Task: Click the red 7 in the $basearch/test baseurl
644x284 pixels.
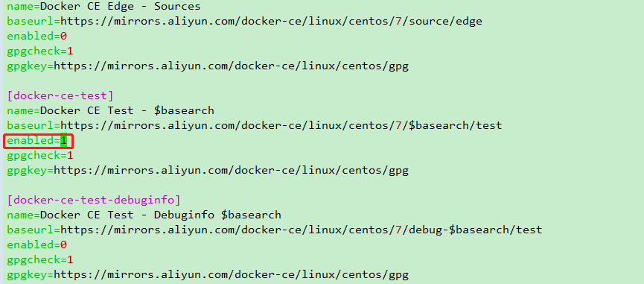Action: click(398, 126)
